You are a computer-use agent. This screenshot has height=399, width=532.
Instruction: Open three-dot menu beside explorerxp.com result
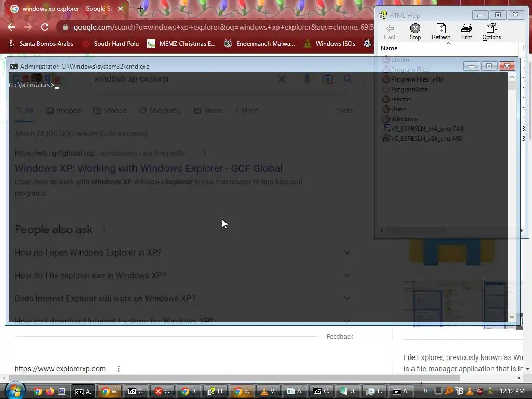point(119,369)
